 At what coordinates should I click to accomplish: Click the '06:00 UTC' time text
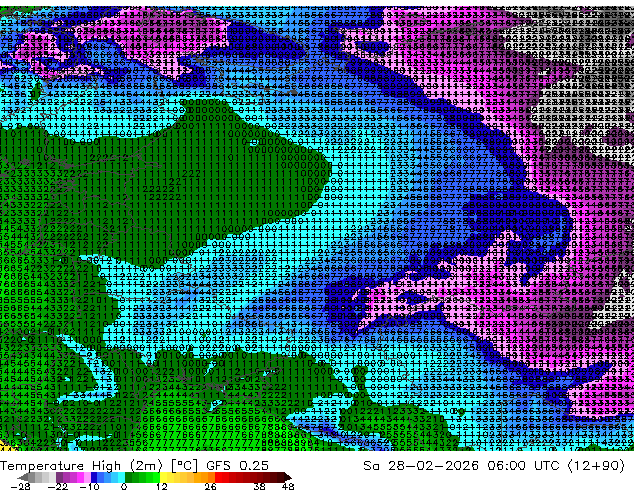click(x=523, y=466)
